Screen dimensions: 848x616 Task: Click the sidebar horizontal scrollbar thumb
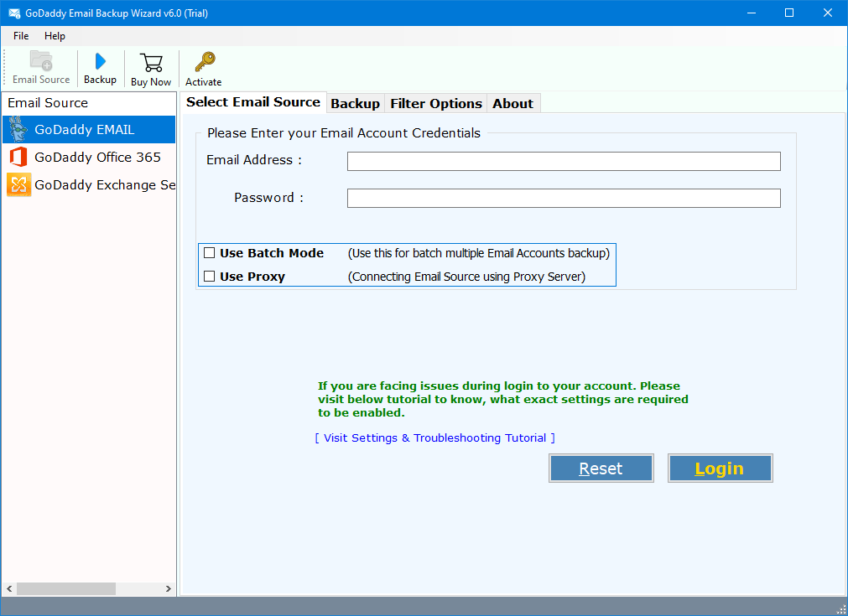click(x=66, y=588)
